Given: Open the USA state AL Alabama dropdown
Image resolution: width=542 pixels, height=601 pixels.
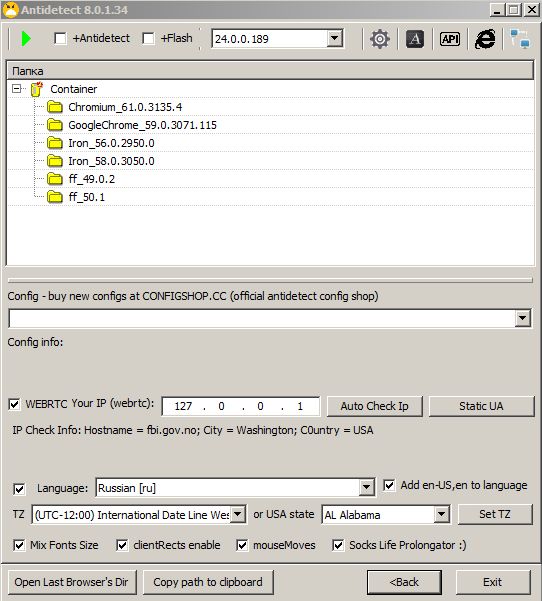Looking at the screenshot, I should (442, 514).
